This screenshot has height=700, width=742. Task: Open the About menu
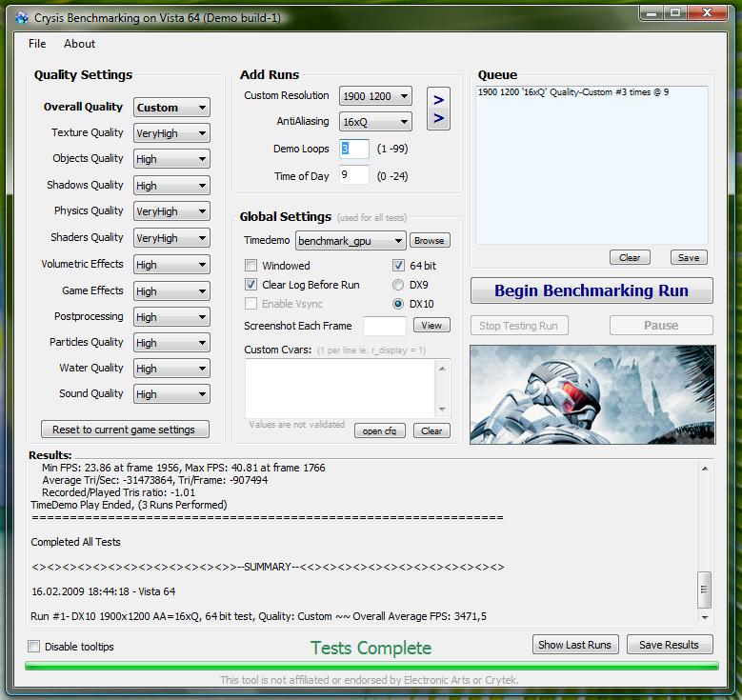click(x=79, y=44)
